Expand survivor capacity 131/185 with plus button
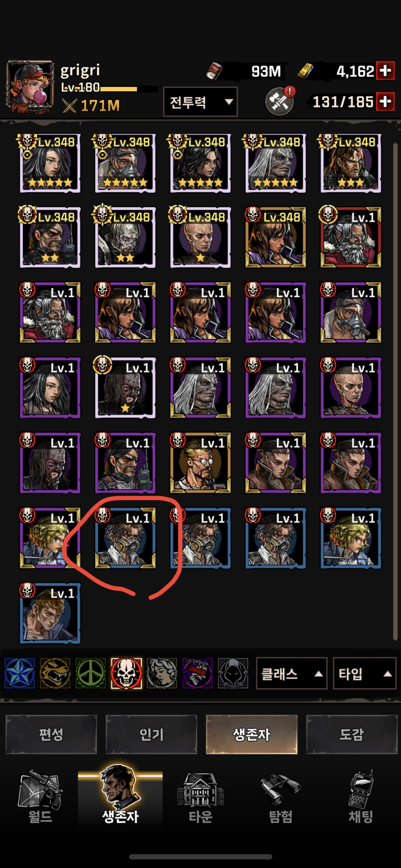The width and height of the screenshot is (401, 868). 385,102
